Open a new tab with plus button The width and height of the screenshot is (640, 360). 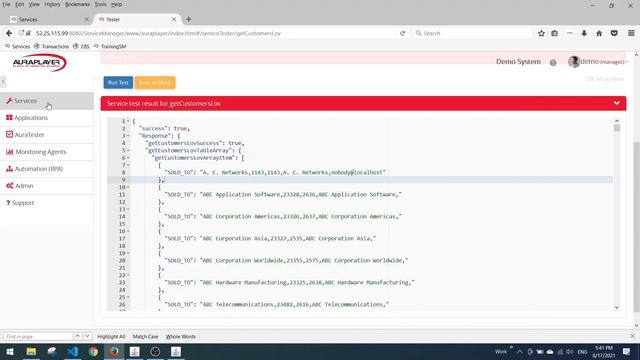[x=189, y=19]
